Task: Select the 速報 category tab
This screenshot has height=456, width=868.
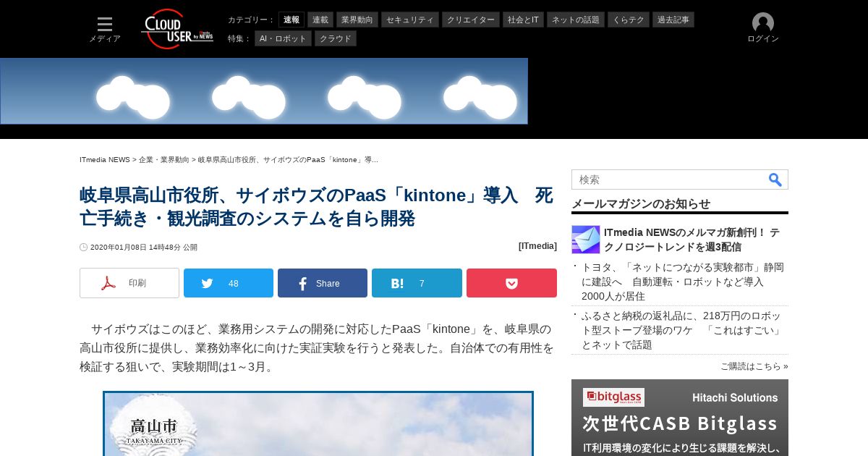Action: point(292,20)
